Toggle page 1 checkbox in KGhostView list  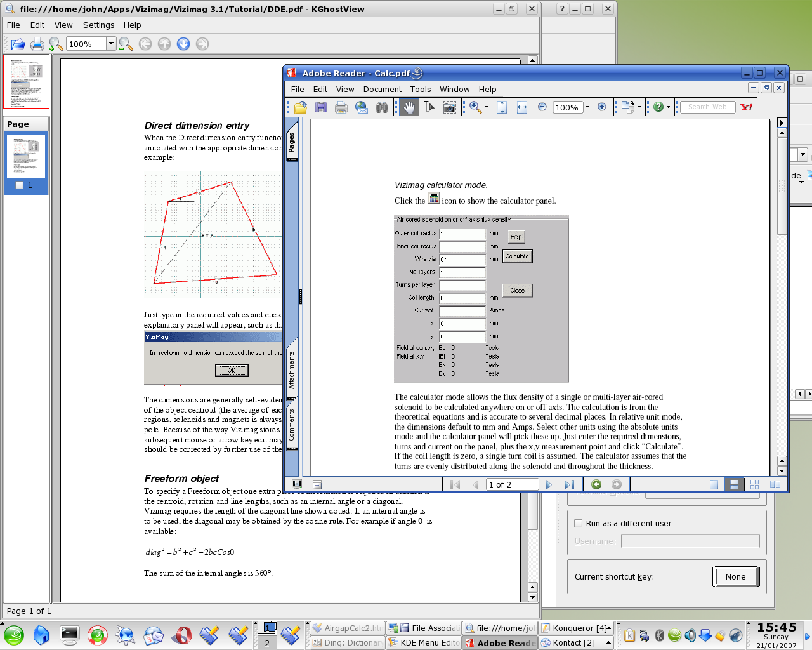[20, 185]
